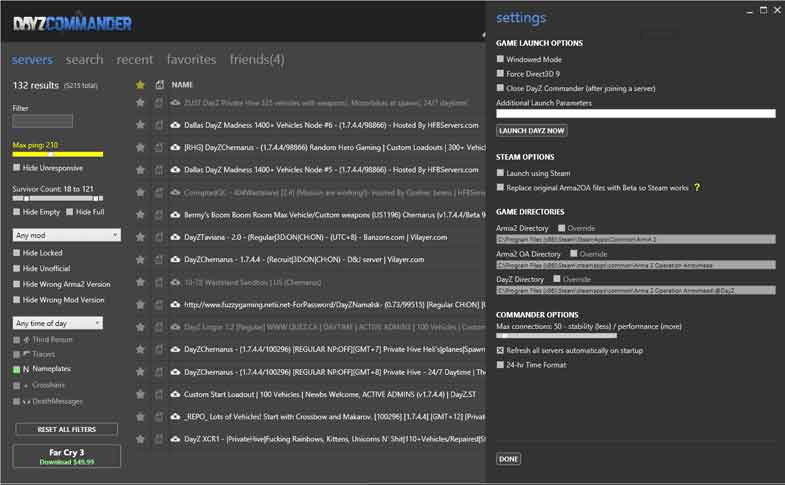Check Hide Empty filter

[17, 212]
